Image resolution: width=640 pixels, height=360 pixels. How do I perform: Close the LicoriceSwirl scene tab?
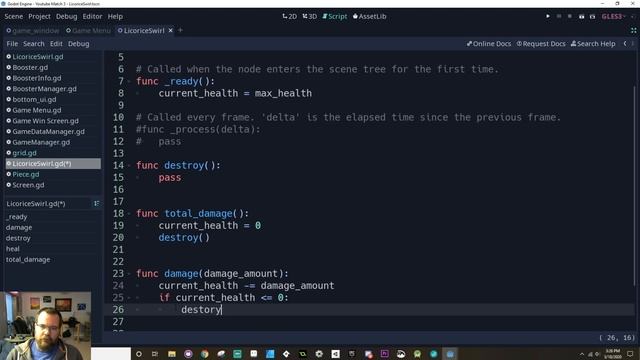click(x=171, y=30)
